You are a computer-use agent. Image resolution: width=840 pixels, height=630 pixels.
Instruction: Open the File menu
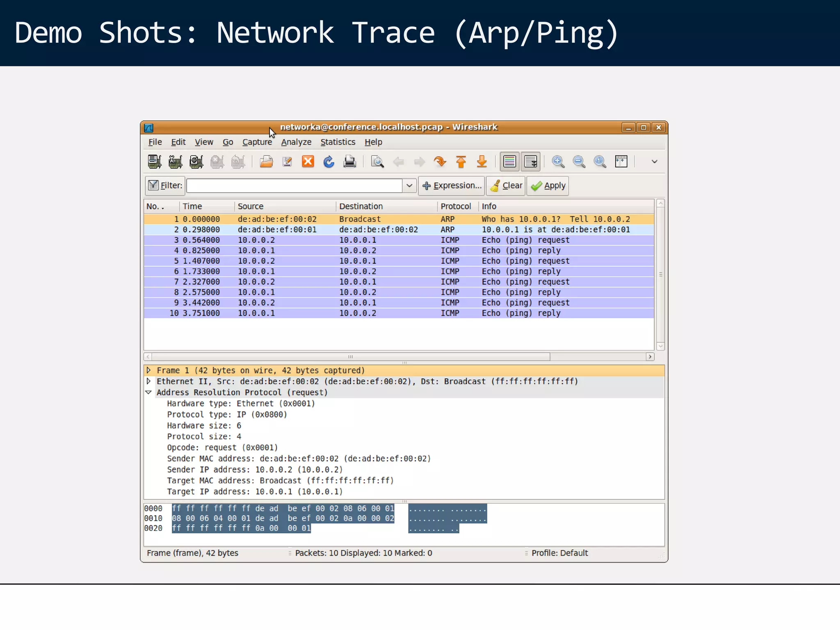coord(155,142)
